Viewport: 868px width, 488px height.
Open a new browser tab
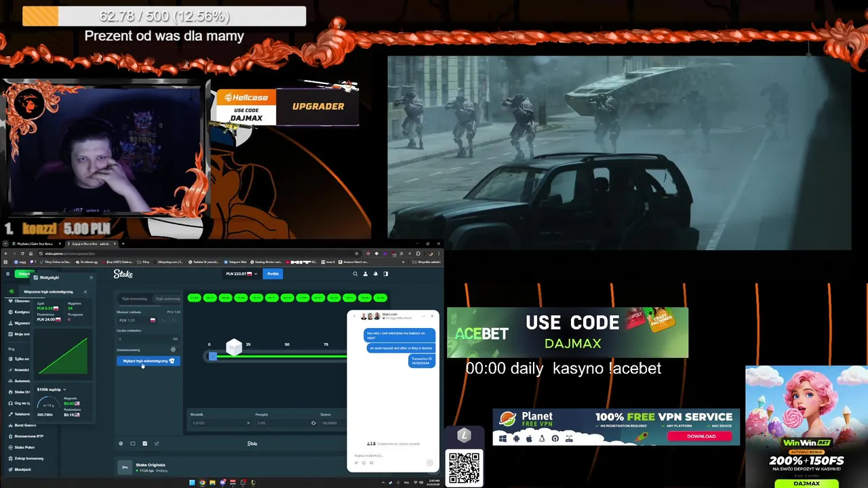tap(123, 243)
